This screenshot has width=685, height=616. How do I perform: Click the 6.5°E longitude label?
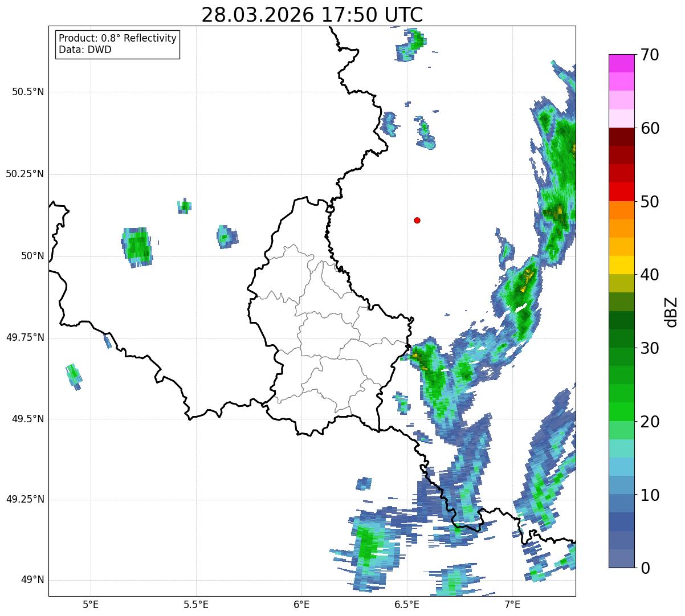[407, 605]
